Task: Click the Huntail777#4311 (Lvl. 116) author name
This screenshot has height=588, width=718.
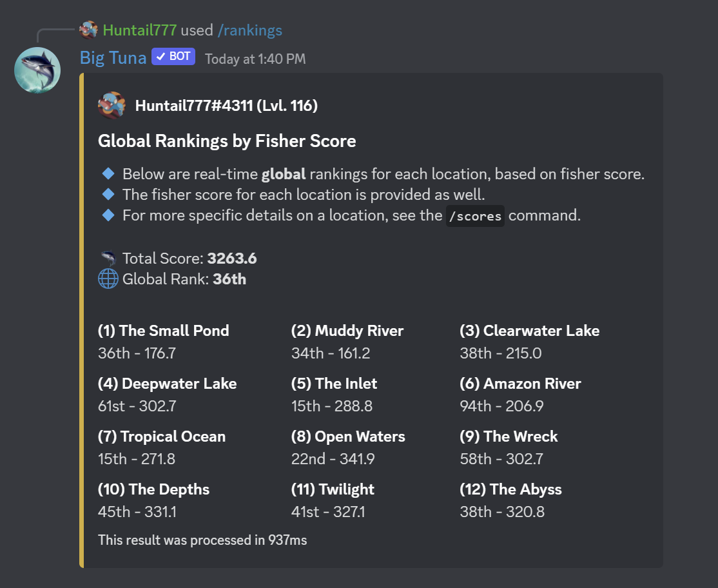Action: 226,106
